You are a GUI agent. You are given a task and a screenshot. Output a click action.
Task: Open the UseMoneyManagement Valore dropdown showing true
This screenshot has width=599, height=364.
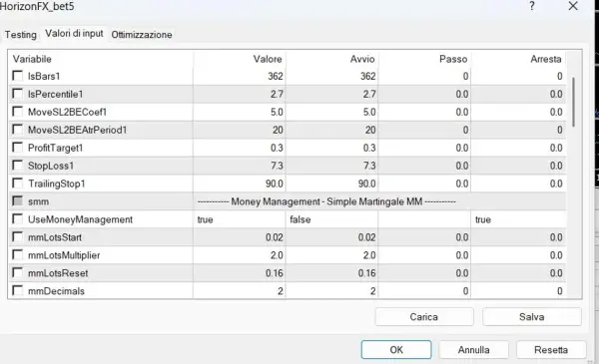pyautogui.click(x=240, y=219)
